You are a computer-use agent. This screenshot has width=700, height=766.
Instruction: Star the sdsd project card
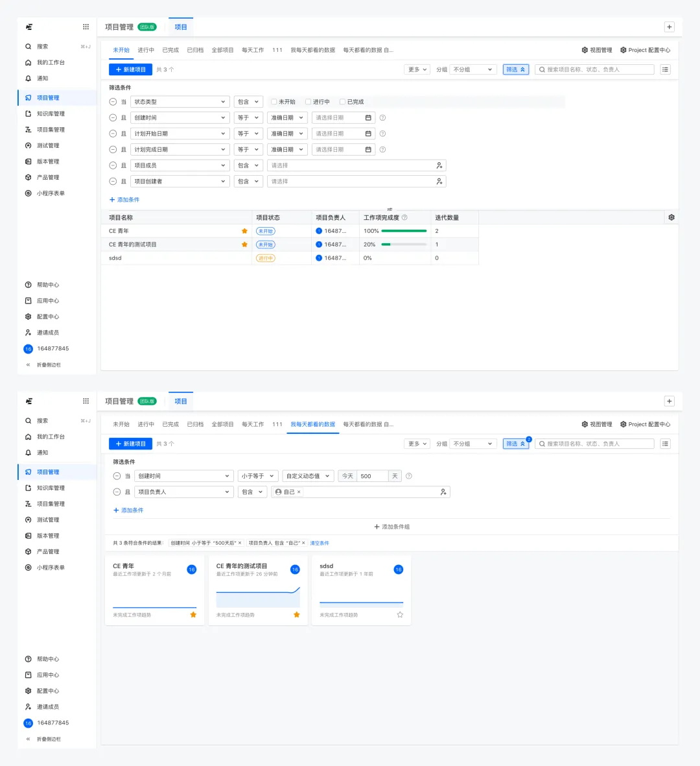pos(400,615)
